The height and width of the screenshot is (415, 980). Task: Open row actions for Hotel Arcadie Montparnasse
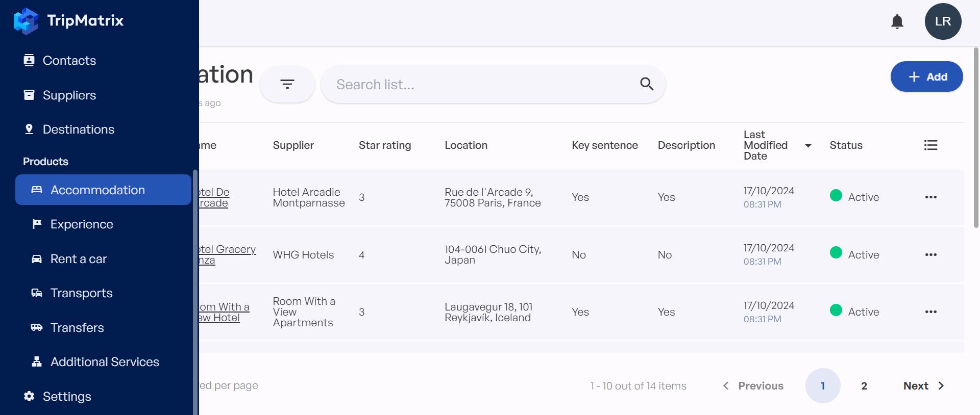930,197
